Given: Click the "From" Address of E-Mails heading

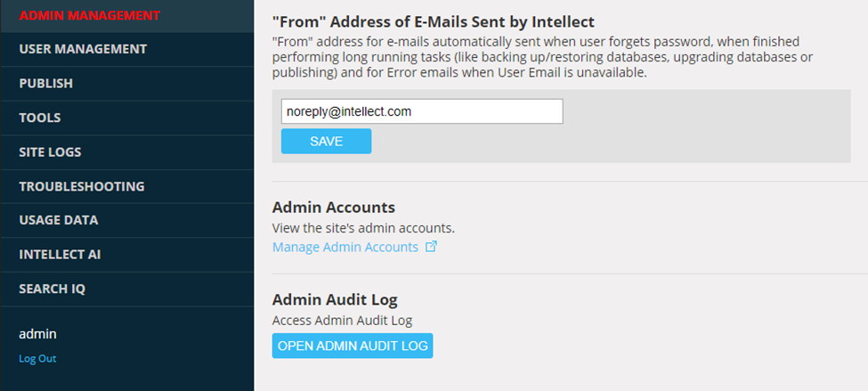Looking at the screenshot, I should [x=434, y=21].
